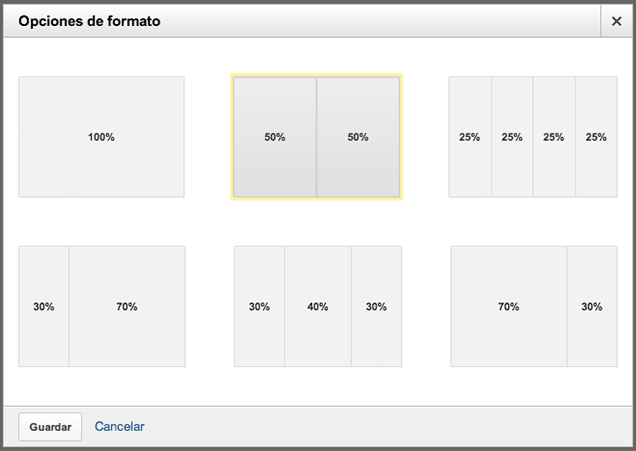Click yellow border of selected layout

tap(316, 75)
